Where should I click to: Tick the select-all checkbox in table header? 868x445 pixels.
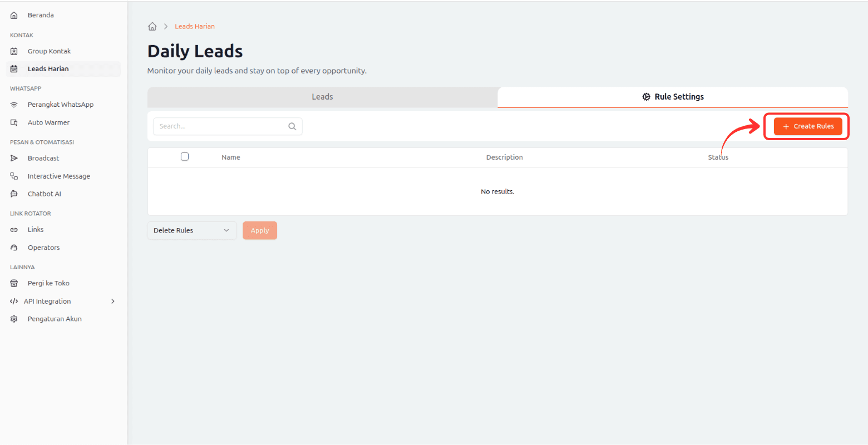(x=185, y=157)
